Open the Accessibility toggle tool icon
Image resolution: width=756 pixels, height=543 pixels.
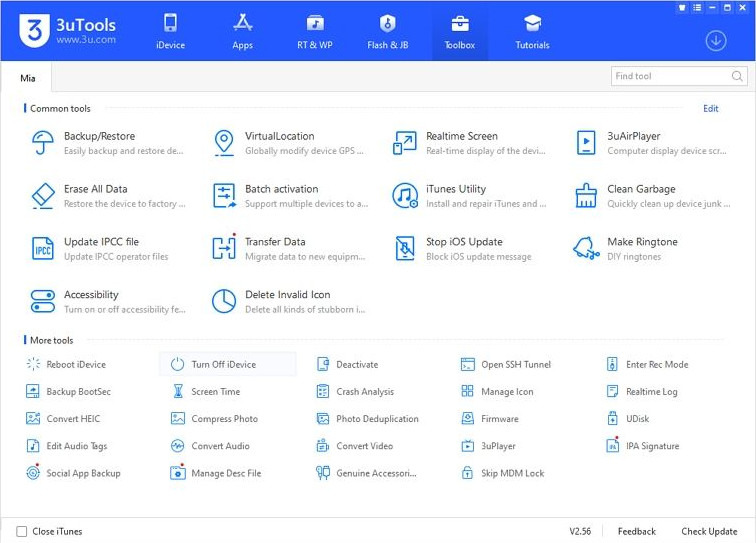(x=42, y=301)
